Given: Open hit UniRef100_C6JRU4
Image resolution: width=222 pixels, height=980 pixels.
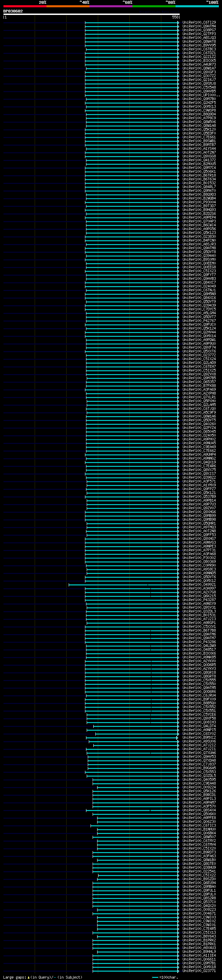Looking at the screenshot, I should tap(199, 695).
